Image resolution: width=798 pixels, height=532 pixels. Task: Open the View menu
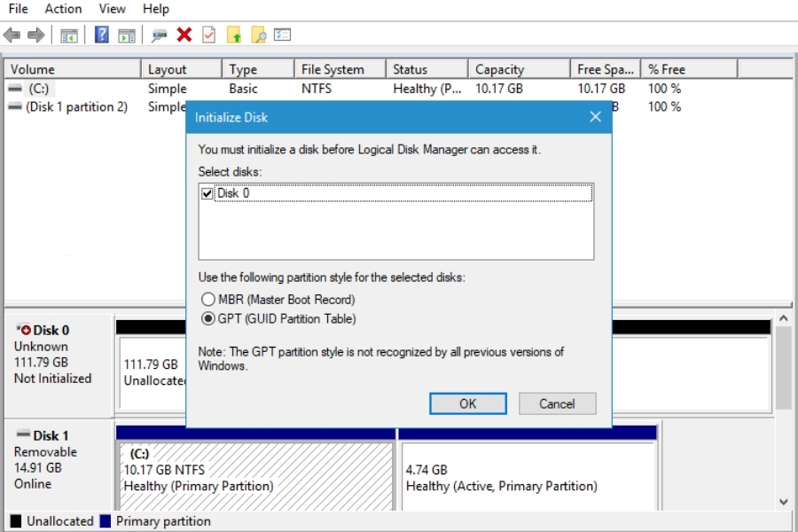[x=112, y=9]
